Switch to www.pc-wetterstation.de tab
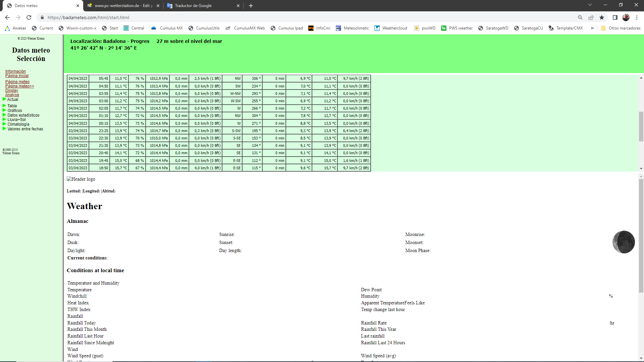The image size is (644, 362). click(122, 6)
